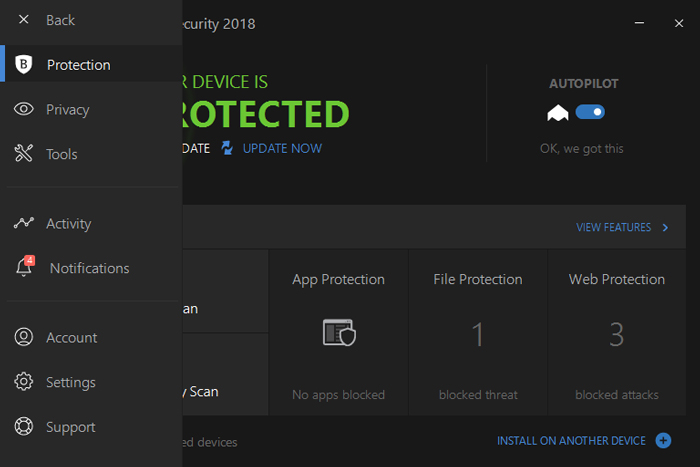Click the Bitdefender shield Protection icon
The height and width of the screenshot is (467, 700).
tap(24, 65)
